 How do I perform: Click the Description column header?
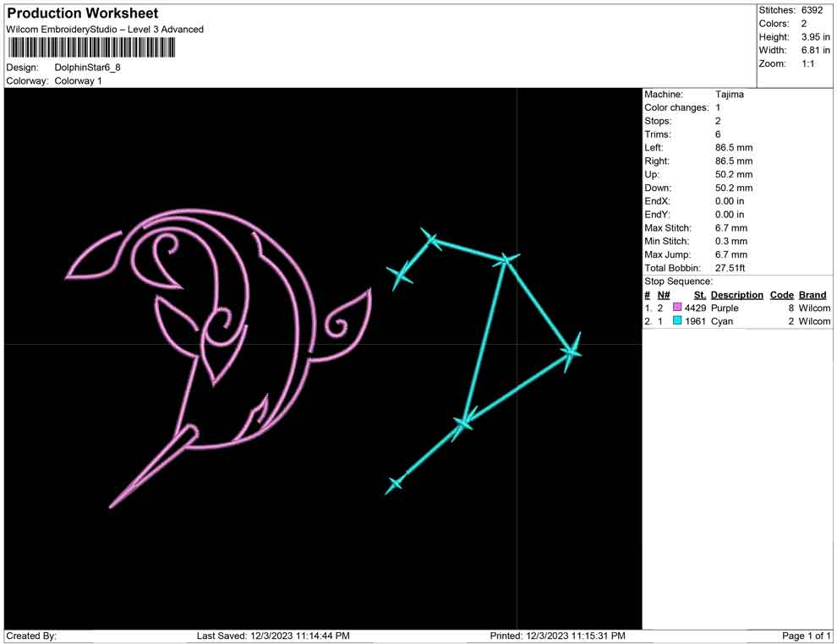[x=736, y=295]
